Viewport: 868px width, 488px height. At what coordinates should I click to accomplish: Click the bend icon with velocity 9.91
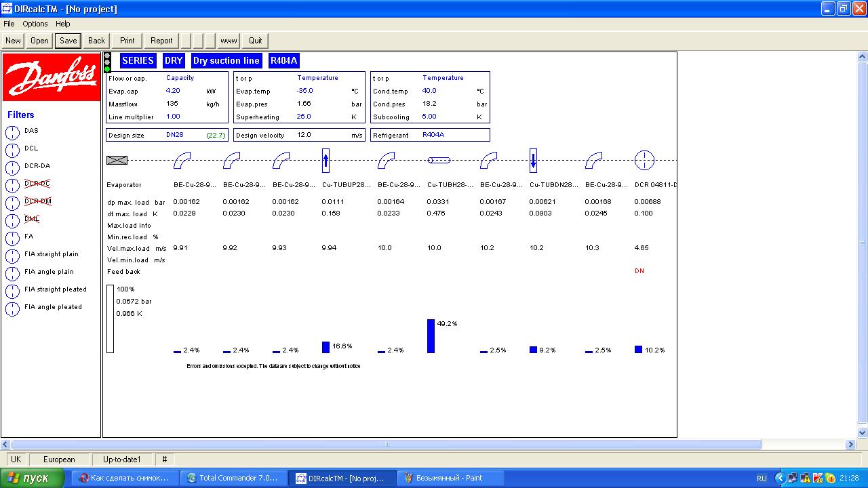[182, 161]
